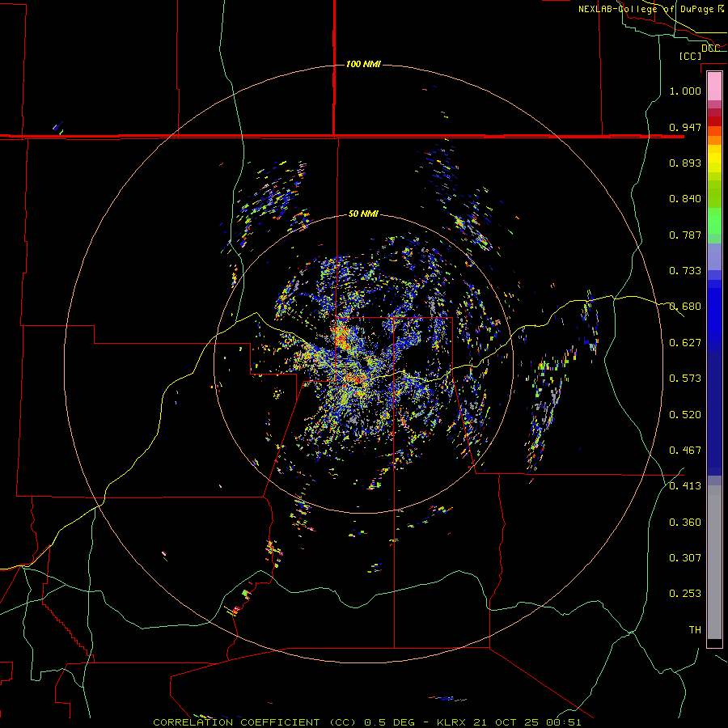The height and width of the screenshot is (728, 728).
Task: Click the 0.467 scale value
Action: [x=685, y=451]
